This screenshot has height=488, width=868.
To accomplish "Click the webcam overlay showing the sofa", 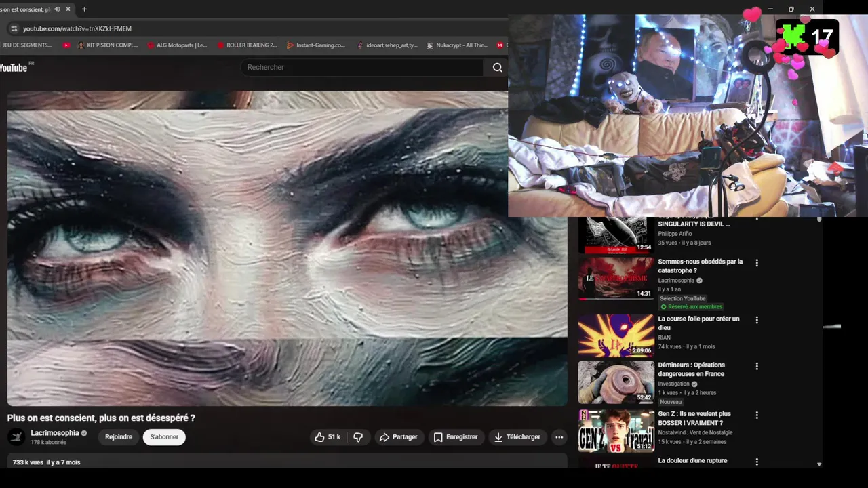I will (688, 115).
